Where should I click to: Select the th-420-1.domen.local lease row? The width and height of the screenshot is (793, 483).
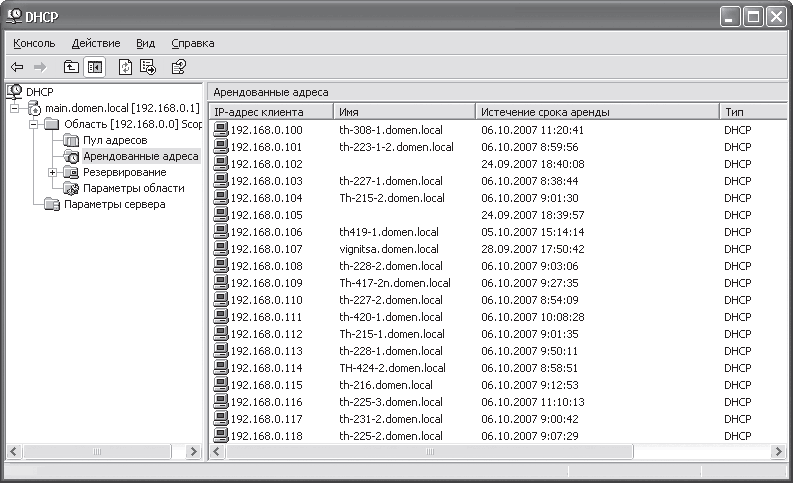click(498, 317)
